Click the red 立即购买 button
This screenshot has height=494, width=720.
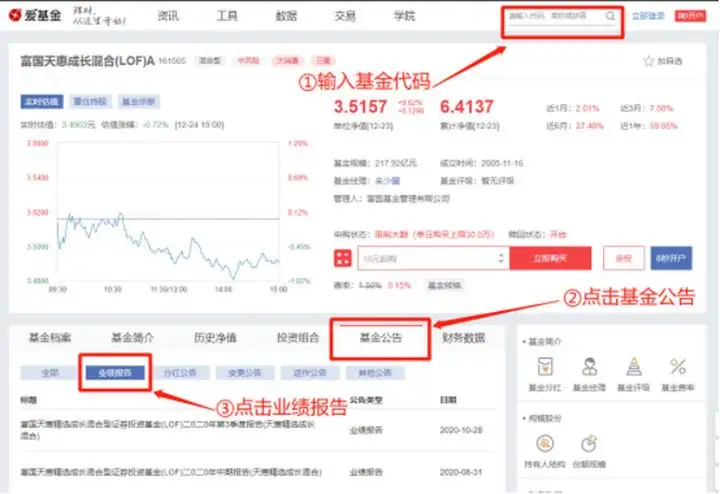coord(550,258)
